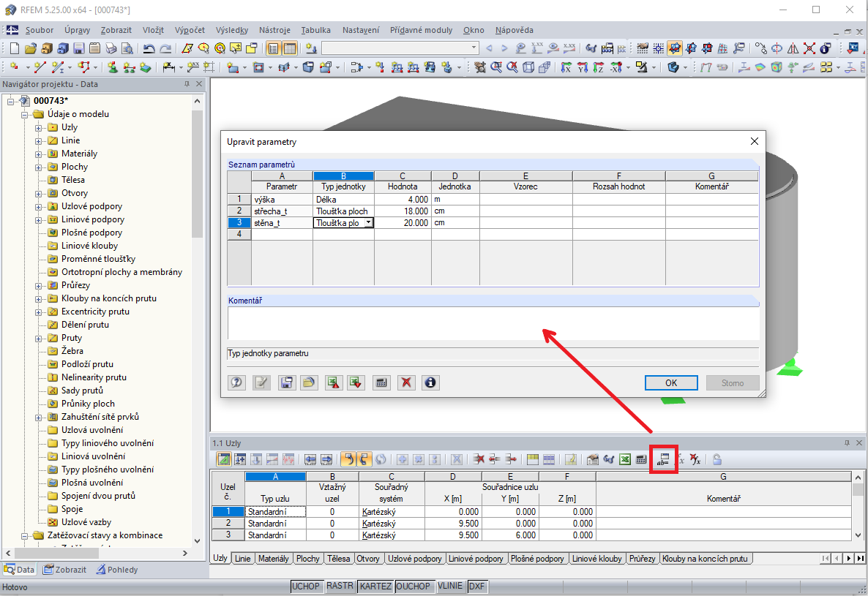Select the '4.000' value cell for výška

pos(403,200)
